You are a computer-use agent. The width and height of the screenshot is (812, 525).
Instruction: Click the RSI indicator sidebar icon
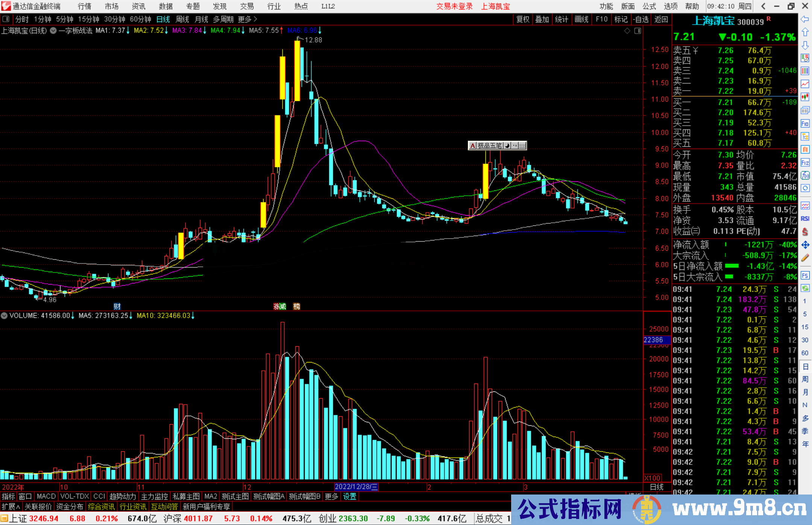tap(805, 219)
